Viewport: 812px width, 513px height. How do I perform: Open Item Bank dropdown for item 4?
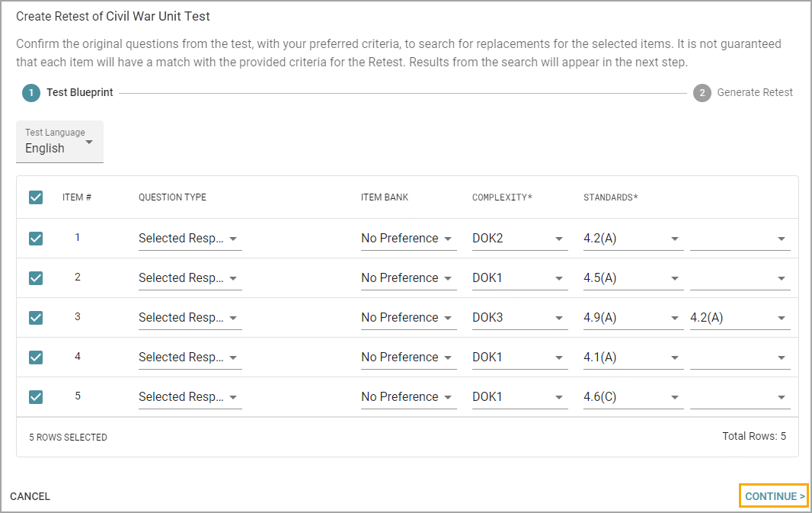click(408, 357)
